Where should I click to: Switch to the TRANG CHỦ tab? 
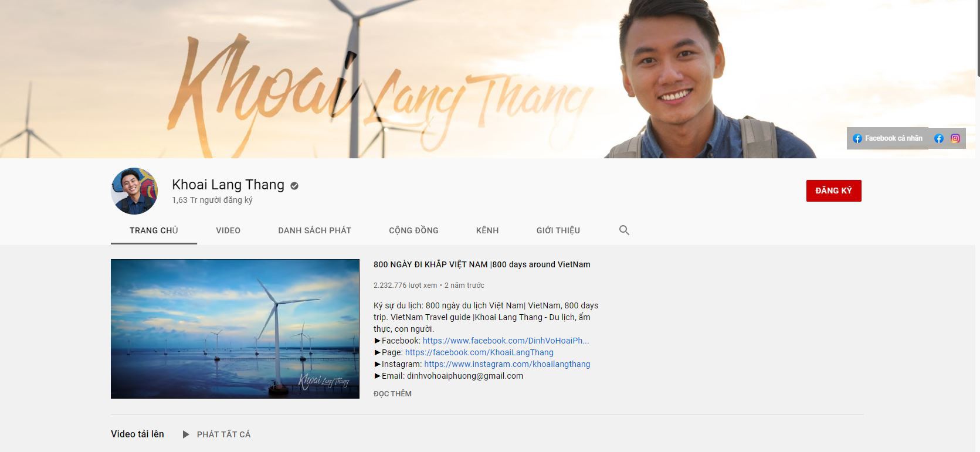coord(154,230)
